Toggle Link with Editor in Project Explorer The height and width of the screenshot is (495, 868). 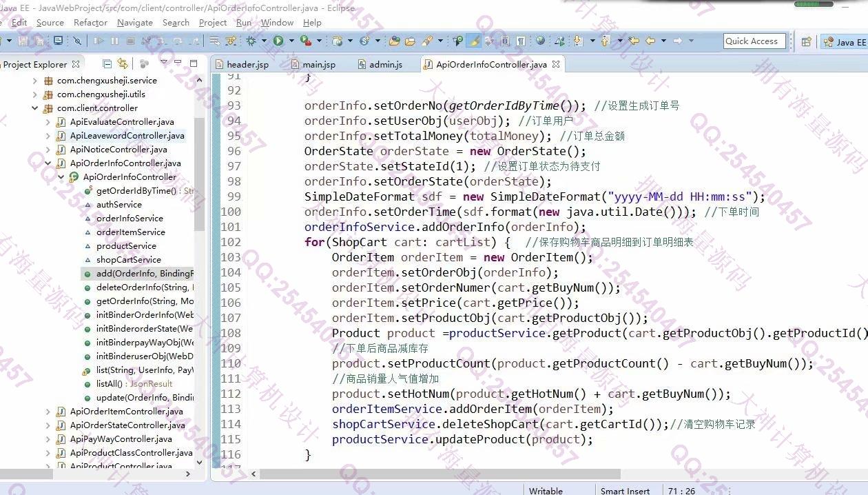(x=123, y=64)
